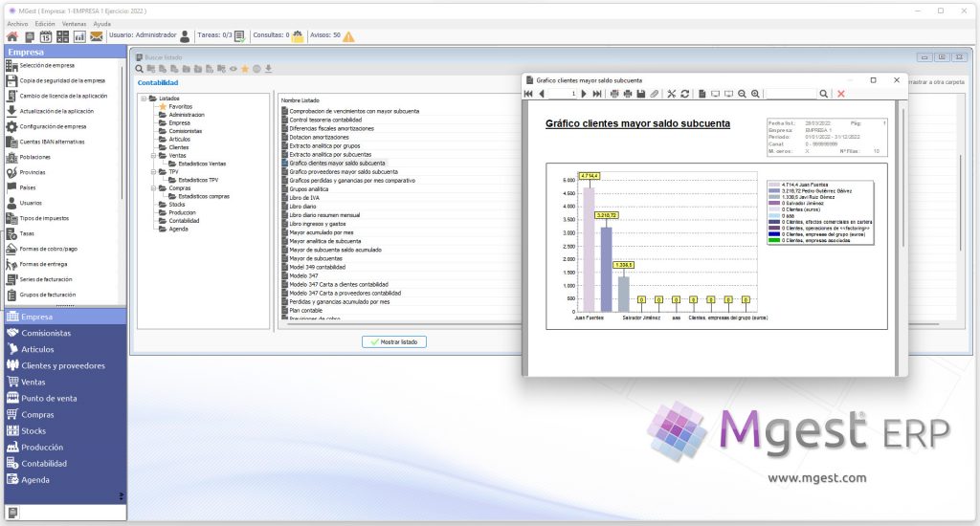Viewport: 980px width, 526px height.
Task: Select Libro de IVA listado
Action: pos(304,197)
